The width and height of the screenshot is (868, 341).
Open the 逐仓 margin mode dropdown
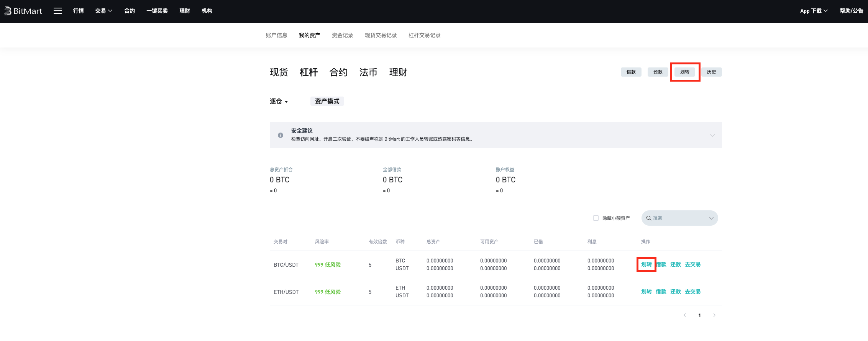279,102
